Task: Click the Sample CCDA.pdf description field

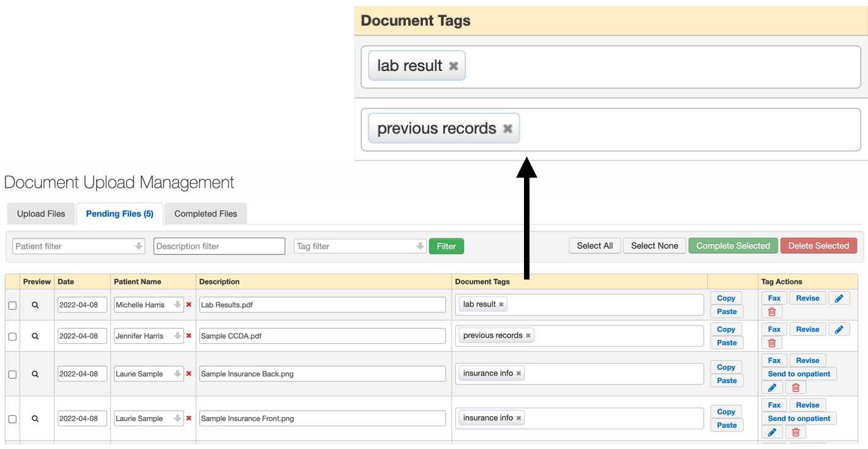Action: [x=323, y=336]
